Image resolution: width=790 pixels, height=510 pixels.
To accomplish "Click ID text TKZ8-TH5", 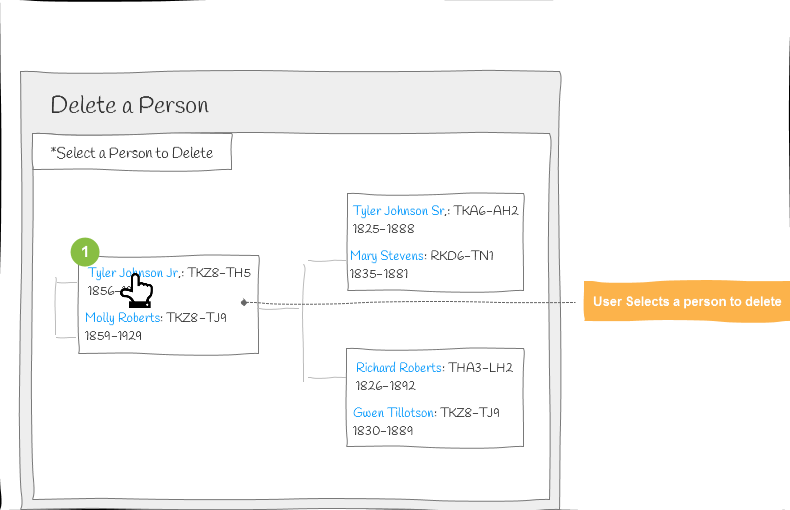I will [x=219, y=273].
